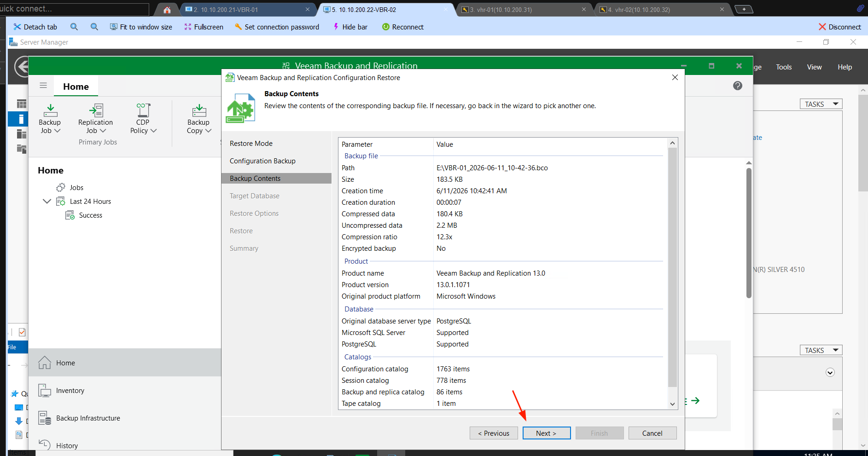Open the Tools menu in Server Manager

784,67
